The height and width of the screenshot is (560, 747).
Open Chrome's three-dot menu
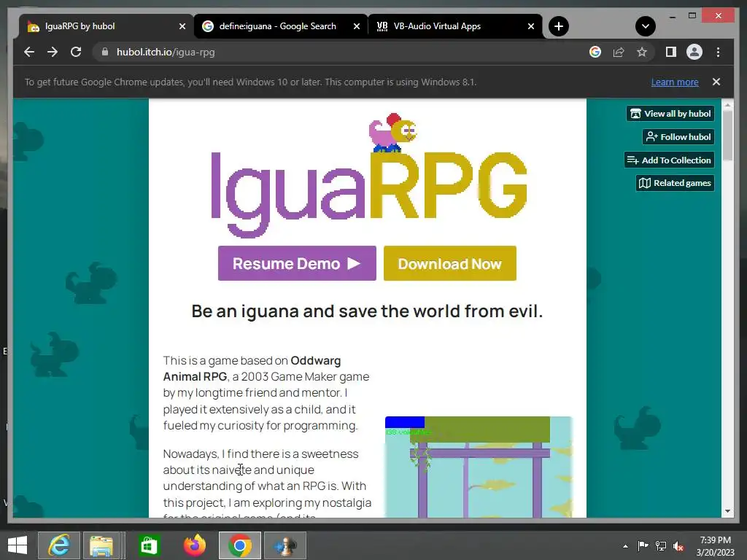click(718, 52)
